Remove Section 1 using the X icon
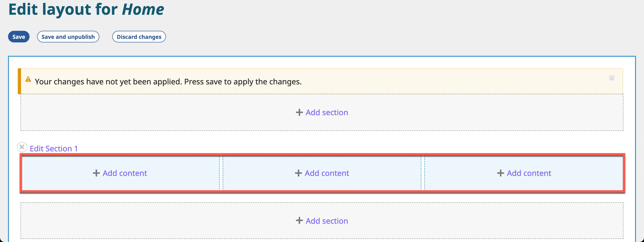Image resolution: width=644 pixels, height=242 pixels. pyautogui.click(x=22, y=147)
